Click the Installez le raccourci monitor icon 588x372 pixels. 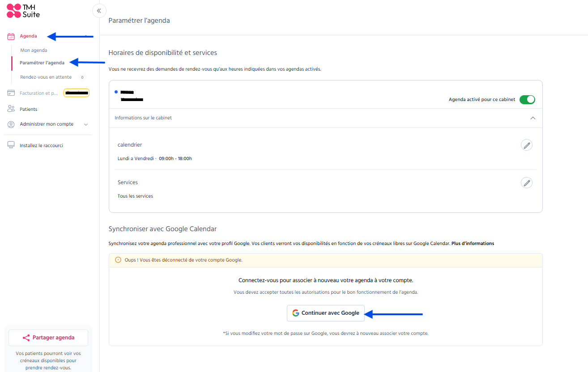coord(11,145)
